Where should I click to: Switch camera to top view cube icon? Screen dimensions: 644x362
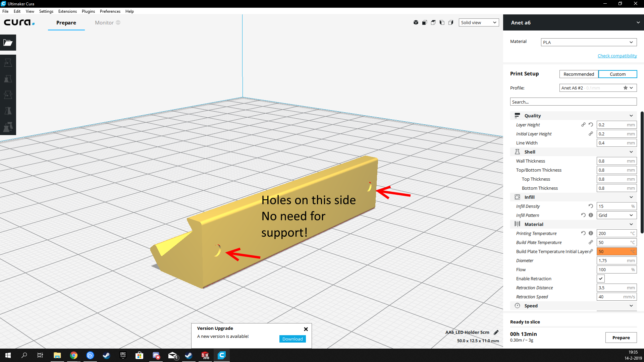pyautogui.click(x=433, y=22)
